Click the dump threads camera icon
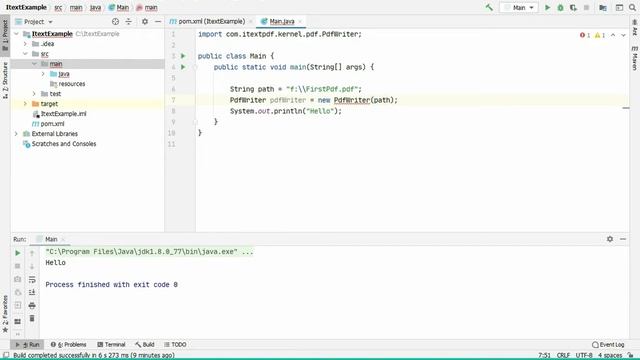This screenshot has width=640, height=360. coord(18,279)
